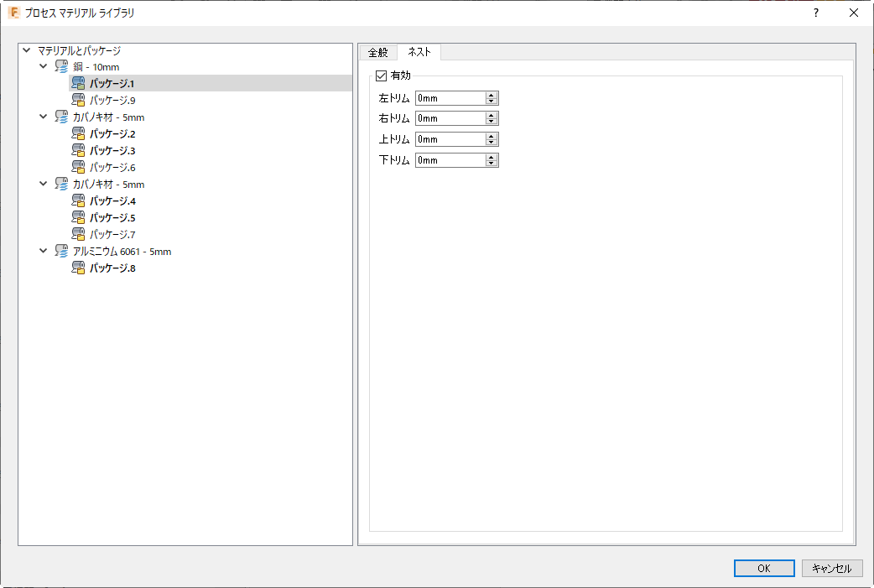
Task: Confirm with the OK button
Action: (764, 568)
